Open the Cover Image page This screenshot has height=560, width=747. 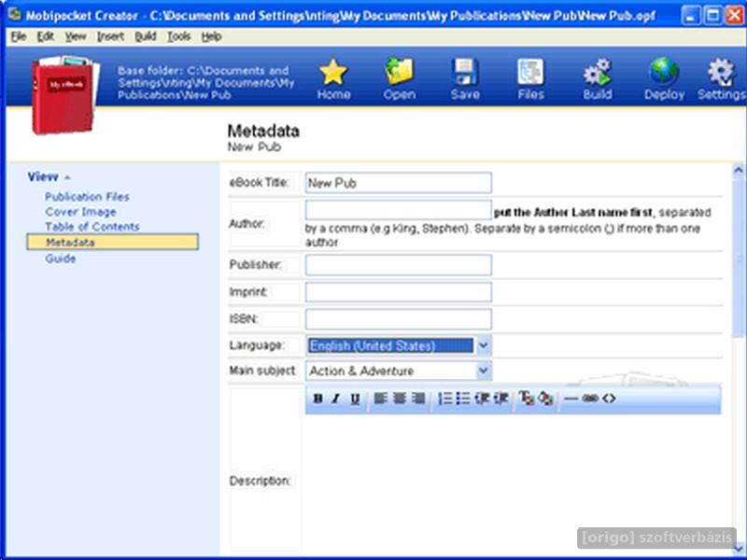(x=80, y=212)
